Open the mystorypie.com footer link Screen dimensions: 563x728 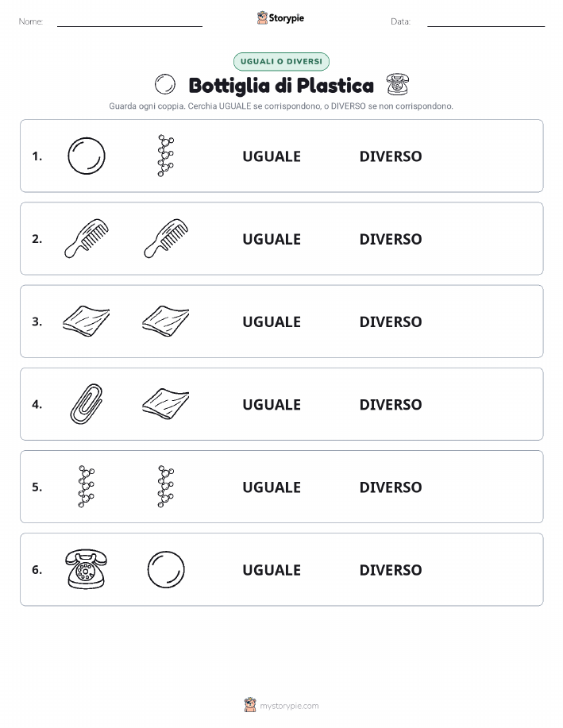[x=281, y=705]
